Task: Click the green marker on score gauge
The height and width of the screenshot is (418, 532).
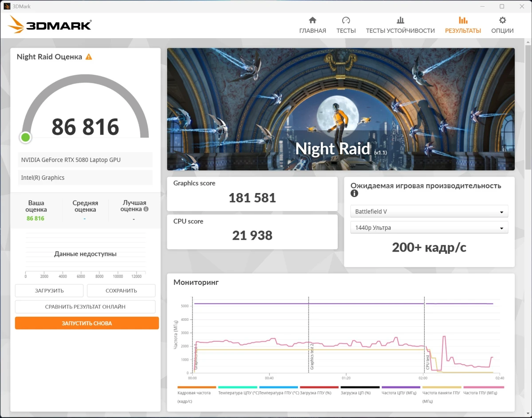Action: coord(26,137)
